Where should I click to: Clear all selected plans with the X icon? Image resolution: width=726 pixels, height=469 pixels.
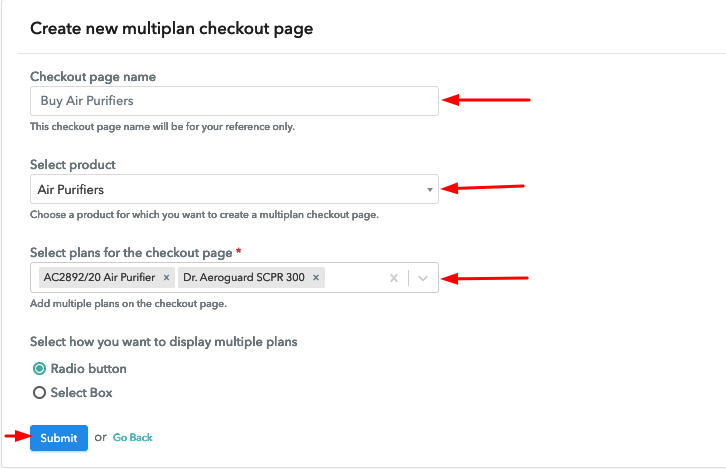click(394, 278)
